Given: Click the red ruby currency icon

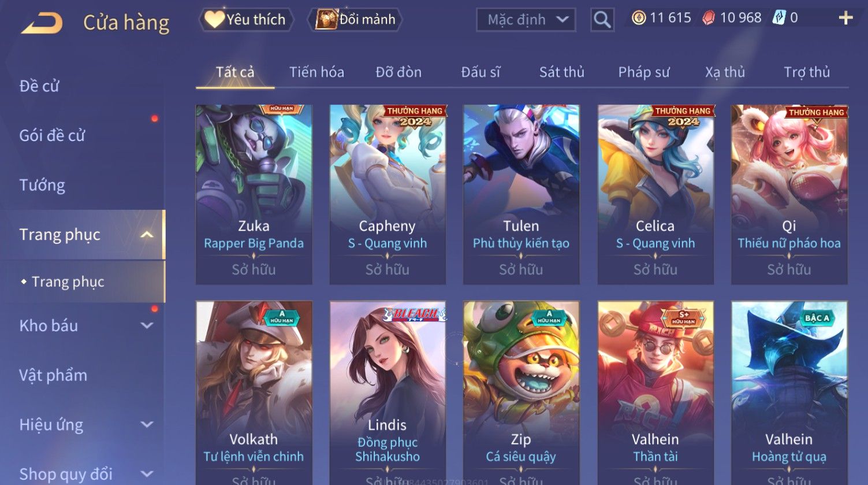Looking at the screenshot, I should (709, 18).
